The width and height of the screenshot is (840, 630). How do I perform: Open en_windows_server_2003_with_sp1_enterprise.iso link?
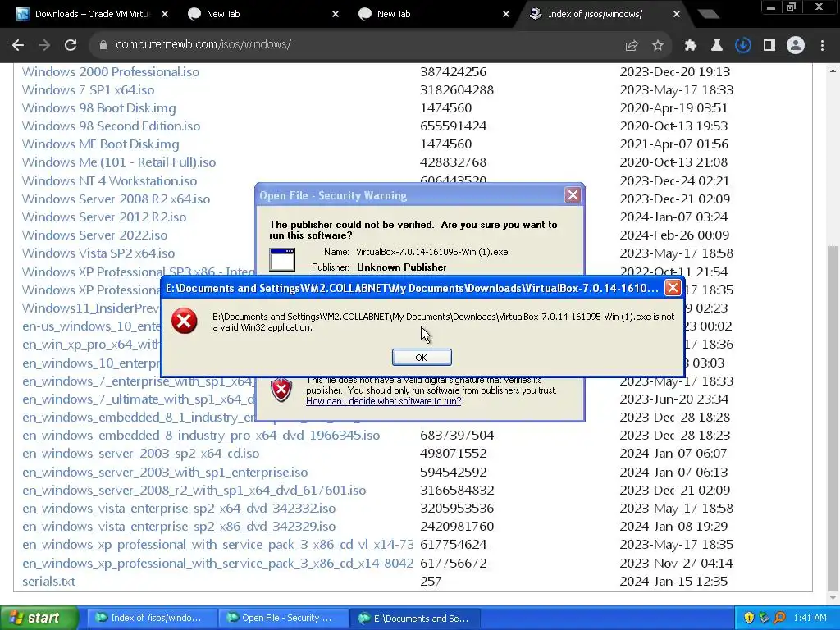pos(165,472)
